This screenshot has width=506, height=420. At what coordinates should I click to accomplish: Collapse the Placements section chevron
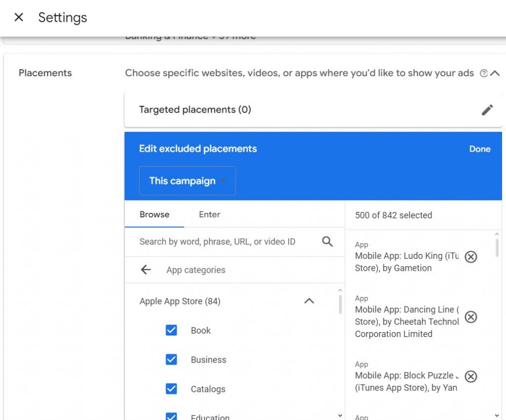coord(495,73)
